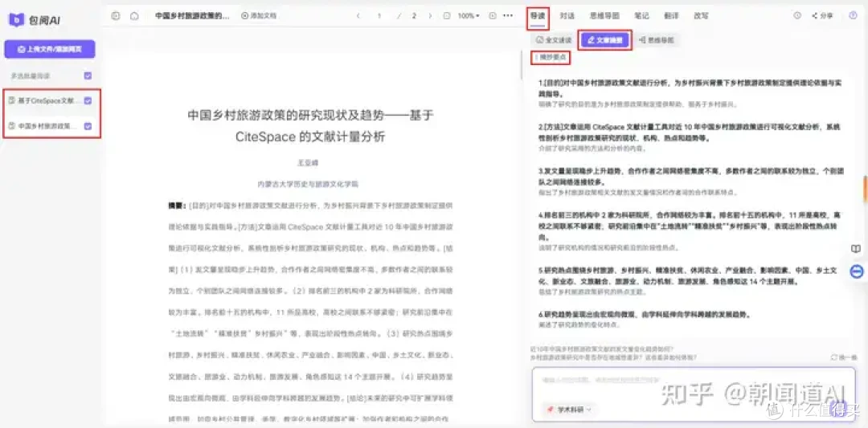
Task: Switch to the 思维导图 top tab
Action: [x=604, y=16]
